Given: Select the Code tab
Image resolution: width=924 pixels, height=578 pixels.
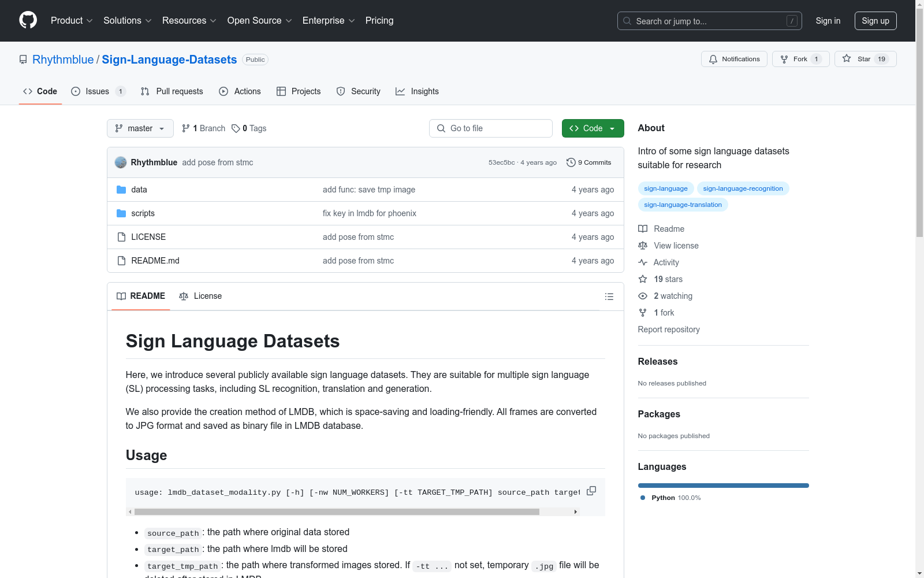Looking at the screenshot, I should coord(40,91).
